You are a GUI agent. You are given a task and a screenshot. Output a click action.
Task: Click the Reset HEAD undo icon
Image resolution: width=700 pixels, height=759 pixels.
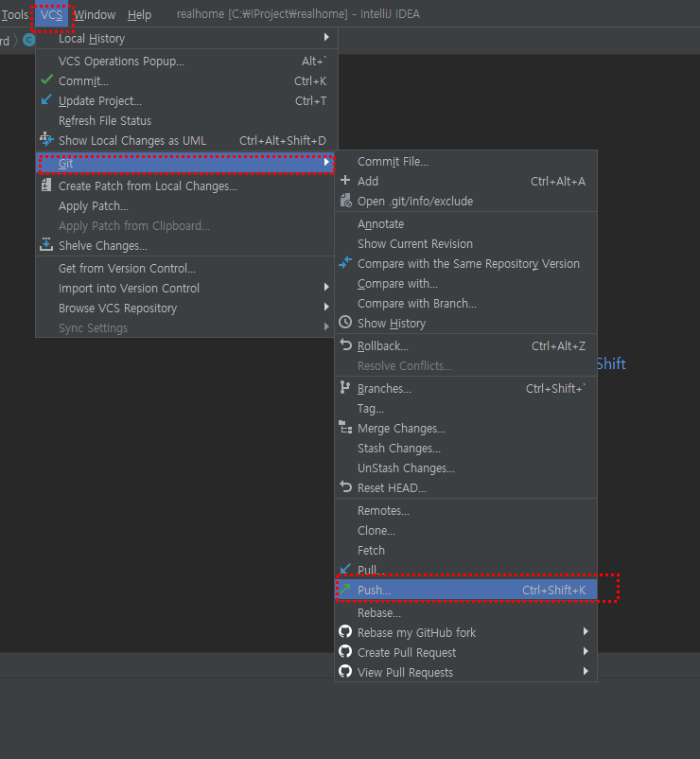click(x=345, y=486)
